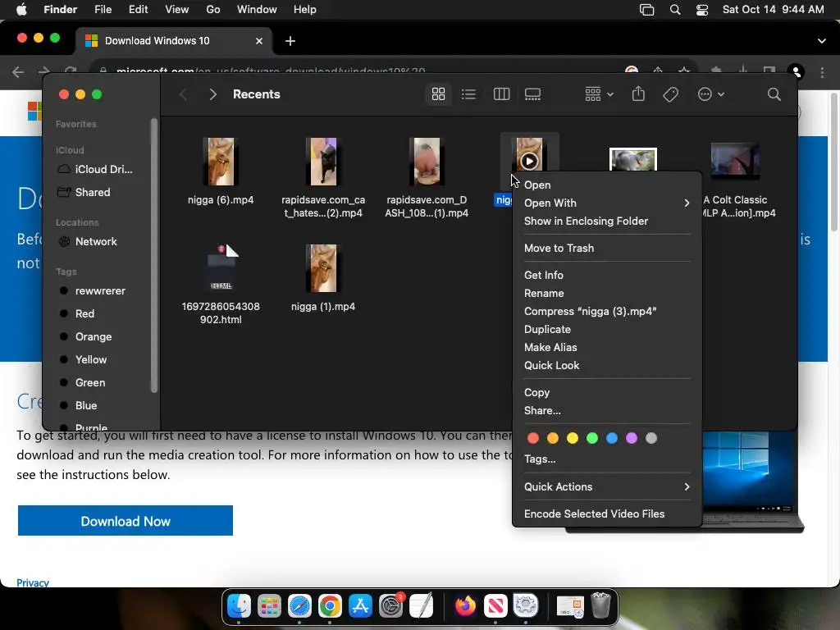Open the Go menu in menu bar
The width and height of the screenshot is (840, 630).
[x=212, y=10]
